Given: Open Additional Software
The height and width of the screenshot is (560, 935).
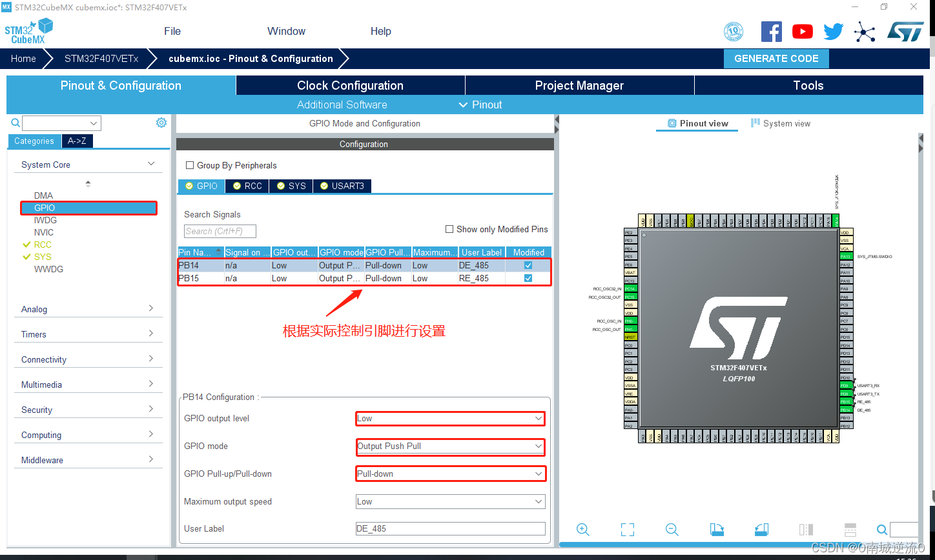Looking at the screenshot, I should pos(342,105).
